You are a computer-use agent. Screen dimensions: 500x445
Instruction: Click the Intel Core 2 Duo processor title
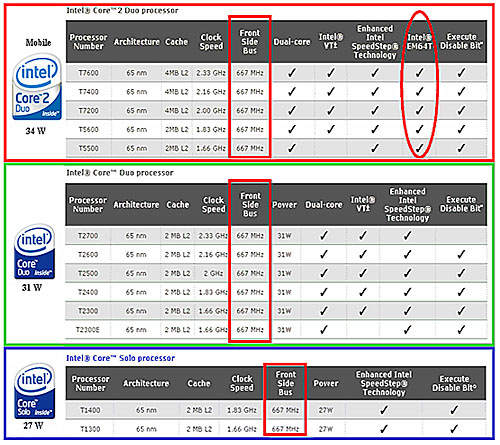click(x=122, y=11)
